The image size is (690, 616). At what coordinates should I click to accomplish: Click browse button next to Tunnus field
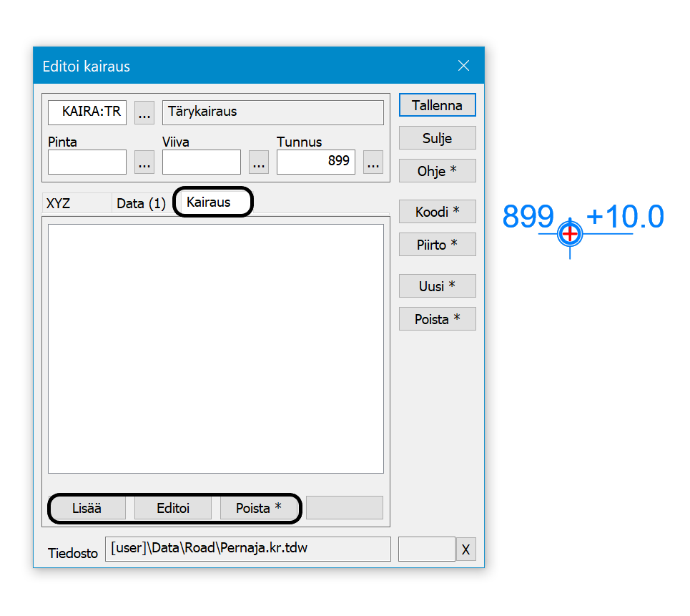[x=373, y=162]
